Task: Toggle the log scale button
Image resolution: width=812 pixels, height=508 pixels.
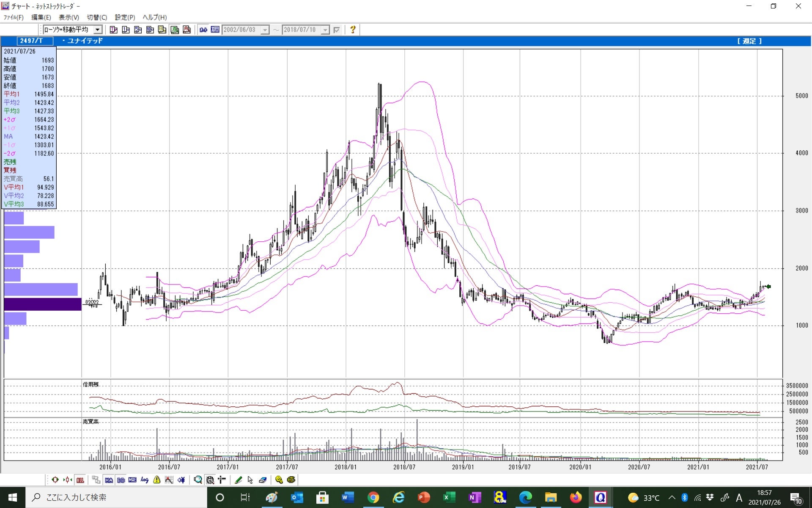Action: point(145,480)
